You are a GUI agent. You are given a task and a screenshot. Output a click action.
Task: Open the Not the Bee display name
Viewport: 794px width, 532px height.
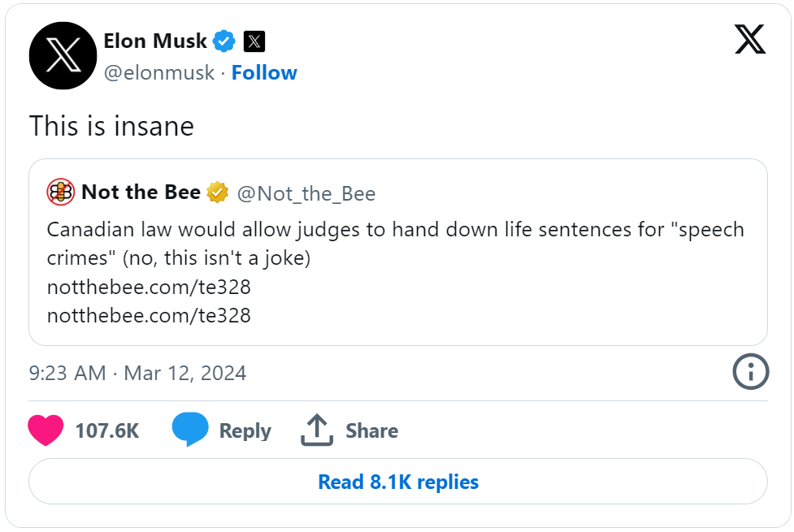click(x=141, y=192)
